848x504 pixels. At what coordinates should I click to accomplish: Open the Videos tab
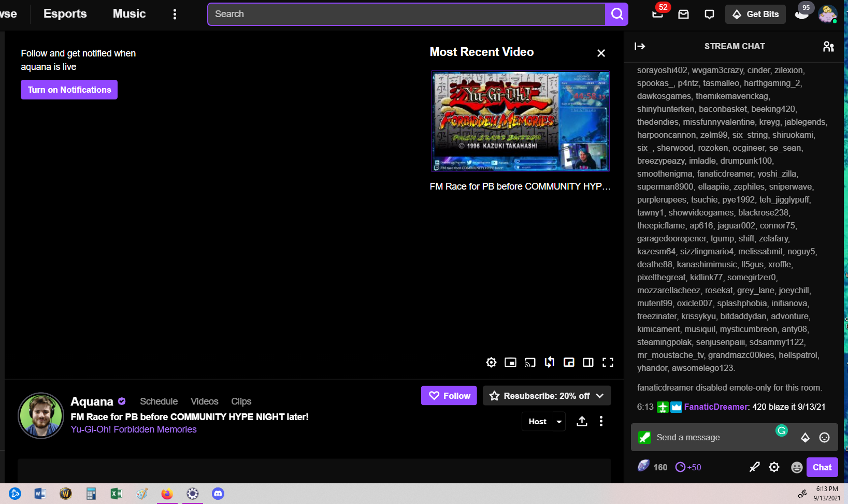(204, 401)
